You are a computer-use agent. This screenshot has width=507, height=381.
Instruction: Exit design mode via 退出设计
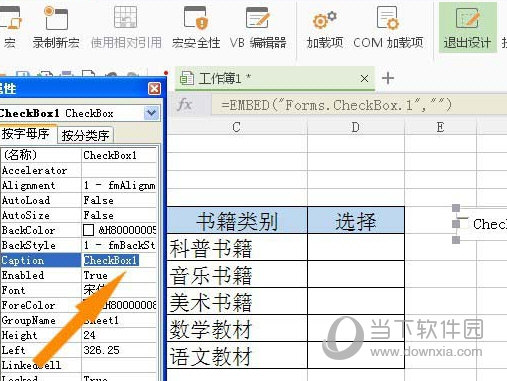click(x=467, y=28)
